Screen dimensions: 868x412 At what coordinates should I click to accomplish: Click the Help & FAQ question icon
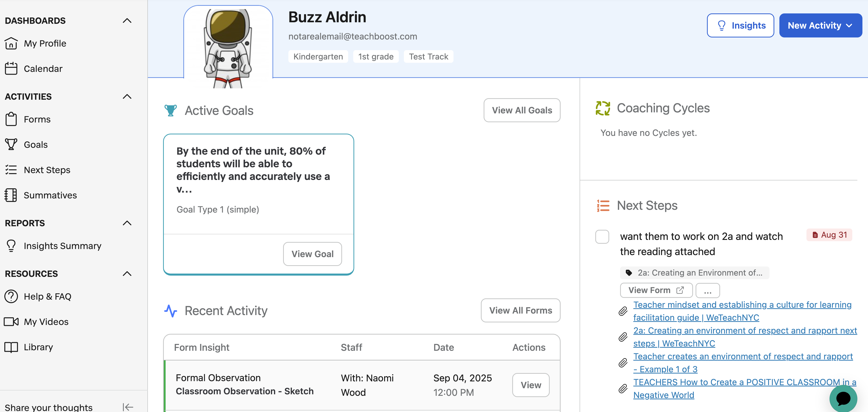tap(11, 296)
